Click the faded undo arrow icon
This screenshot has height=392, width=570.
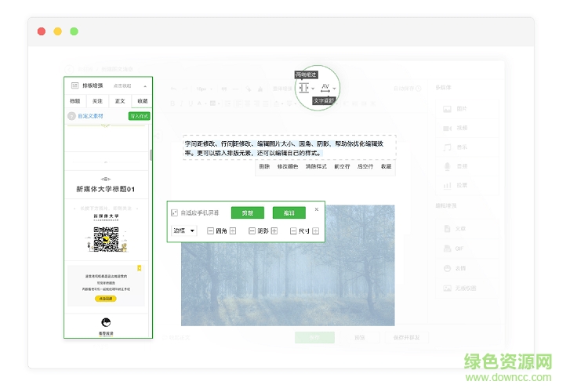tap(173, 89)
